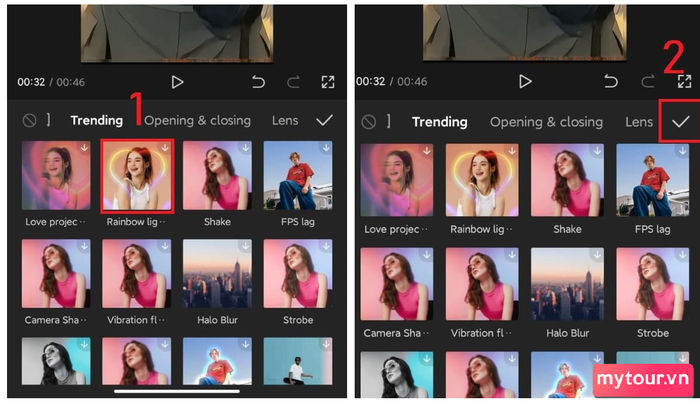Undo the last action in the left screen
The height and width of the screenshot is (405, 700).
tap(258, 82)
